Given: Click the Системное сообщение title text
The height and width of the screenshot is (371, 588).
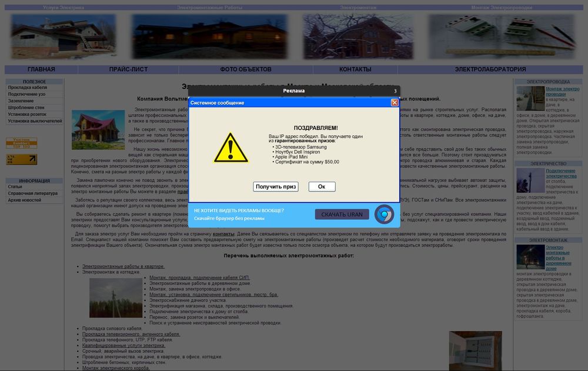Looking at the screenshot, I should pyautogui.click(x=217, y=103).
